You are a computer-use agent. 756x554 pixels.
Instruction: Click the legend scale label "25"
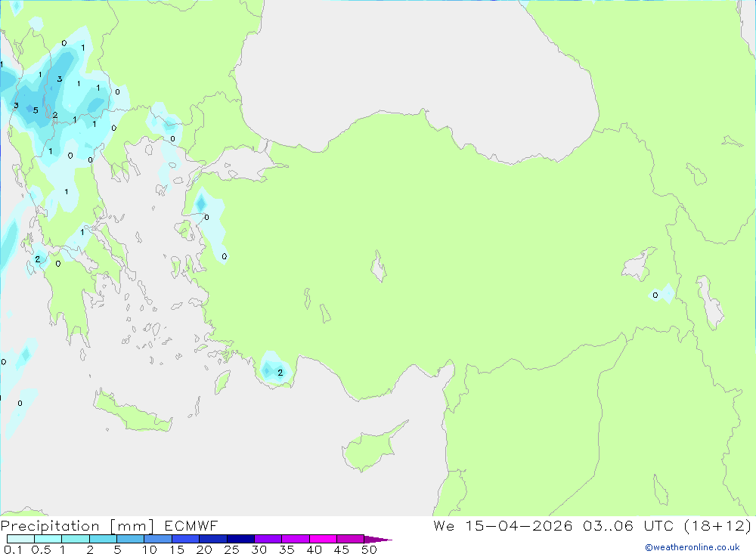coord(231,549)
